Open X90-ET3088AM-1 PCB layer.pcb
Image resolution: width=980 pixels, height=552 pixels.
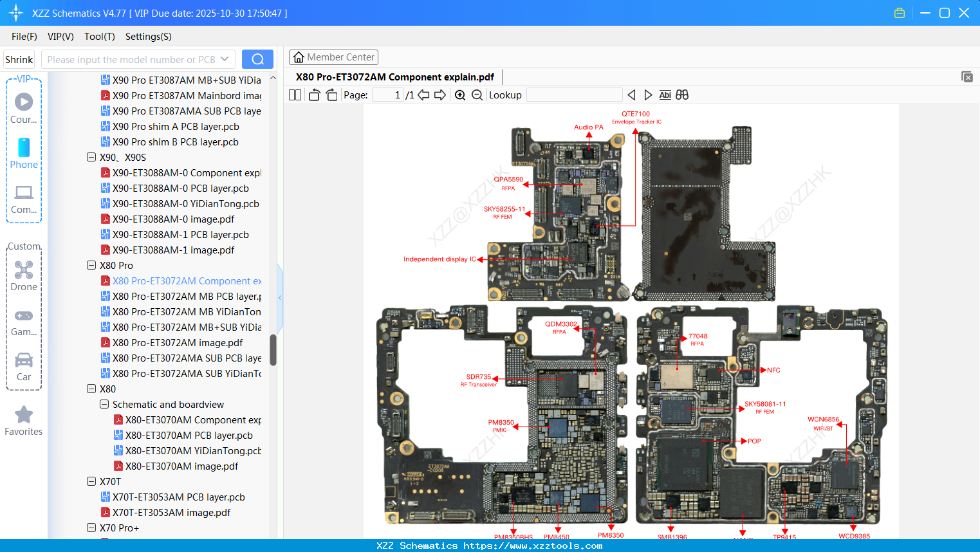point(175,234)
